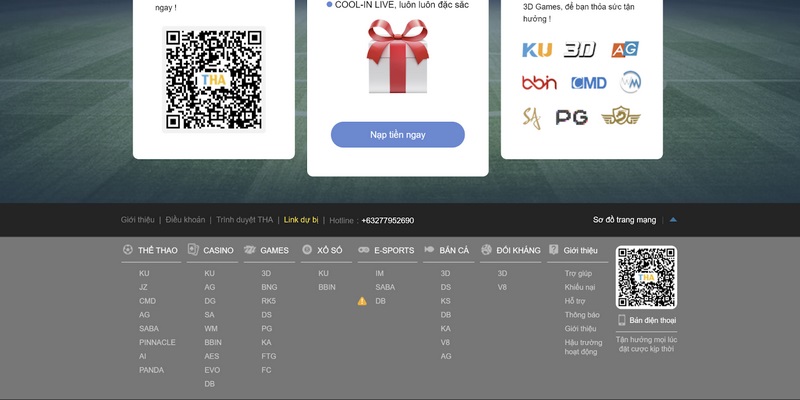Select EVO under CASINO
800x400 pixels.
click(212, 370)
